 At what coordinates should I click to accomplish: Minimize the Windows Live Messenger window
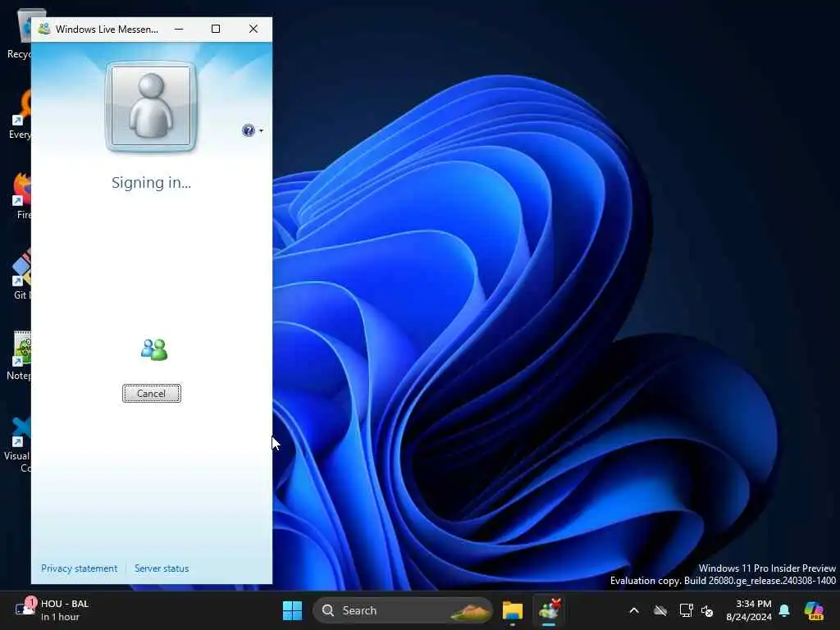pos(179,29)
